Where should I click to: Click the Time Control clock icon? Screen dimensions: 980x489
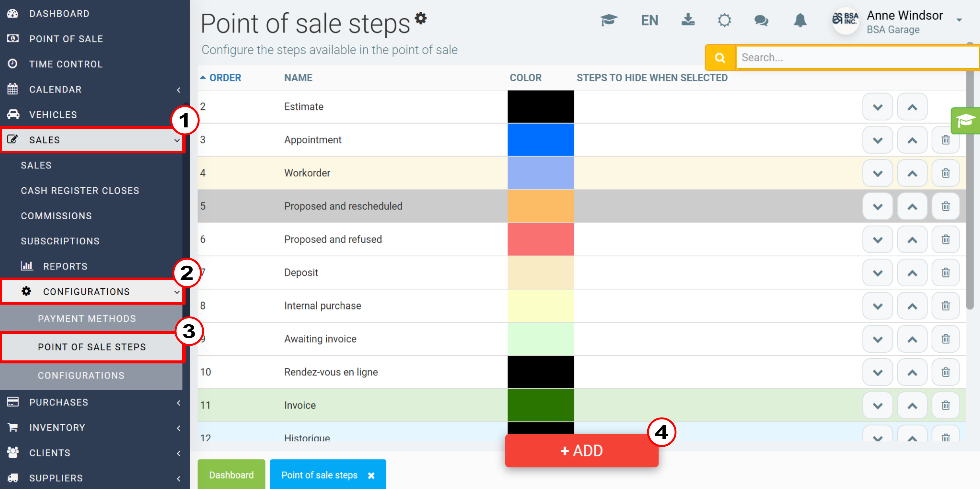12,64
